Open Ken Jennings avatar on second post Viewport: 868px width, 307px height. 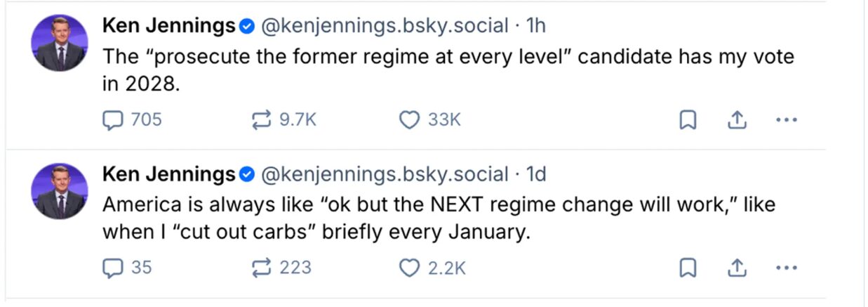tap(59, 190)
